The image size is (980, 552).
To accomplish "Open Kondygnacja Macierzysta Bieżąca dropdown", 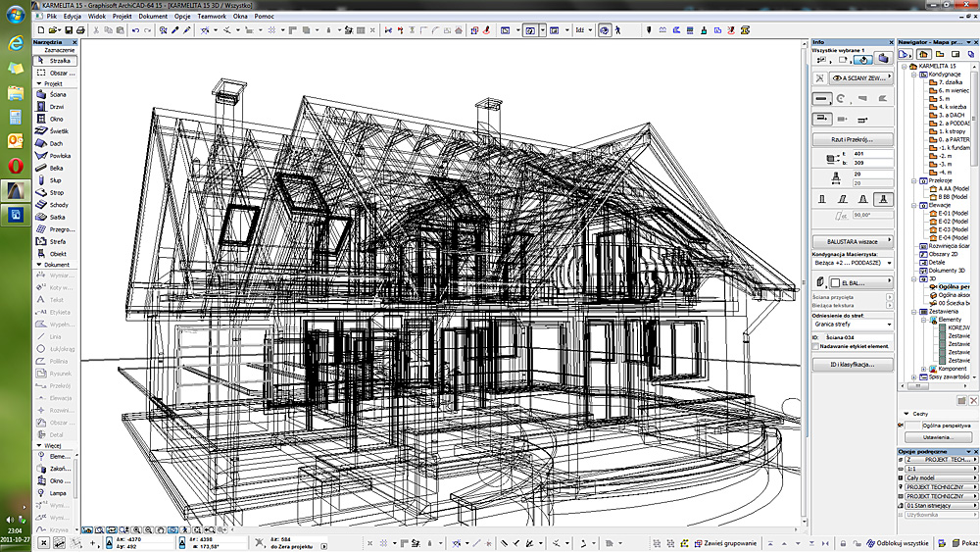I will point(853,263).
